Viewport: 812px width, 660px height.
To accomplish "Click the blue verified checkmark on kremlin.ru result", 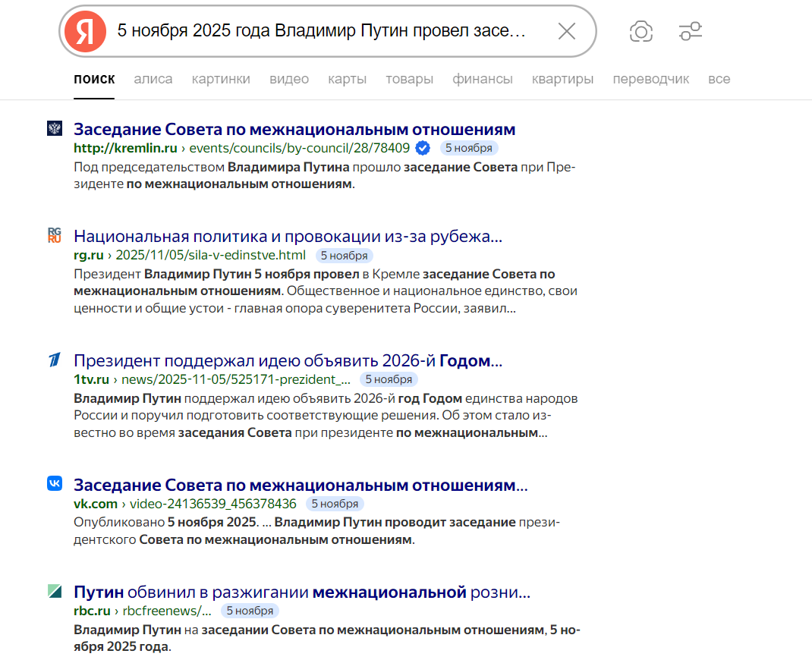I will (423, 149).
